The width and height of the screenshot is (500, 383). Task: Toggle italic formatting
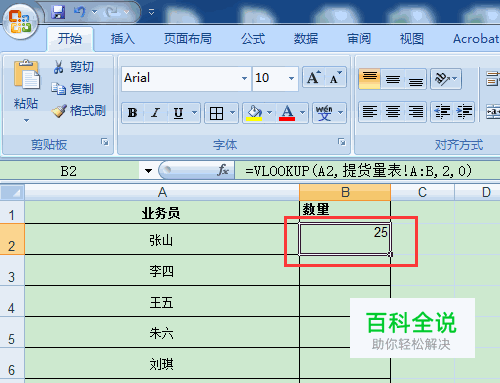click(x=155, y=113)
